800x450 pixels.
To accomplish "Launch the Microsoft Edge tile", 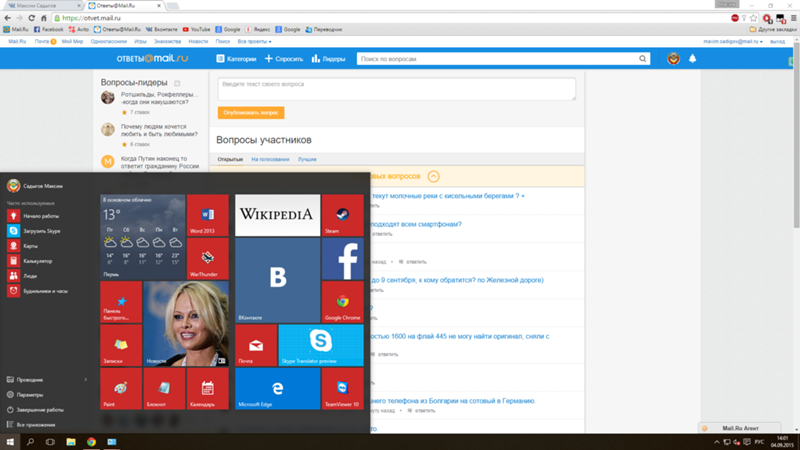I will coord(278,388).
